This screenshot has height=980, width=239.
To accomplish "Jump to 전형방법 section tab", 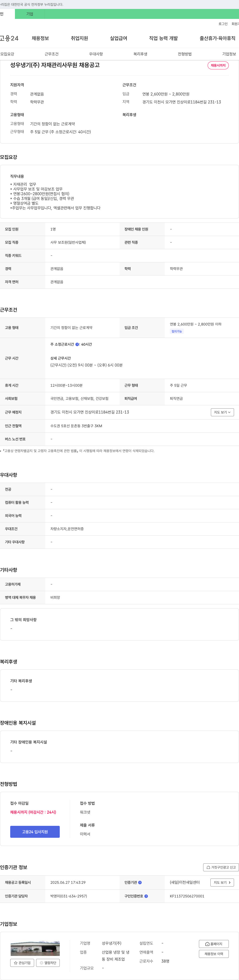I will (x=184, y=54).
